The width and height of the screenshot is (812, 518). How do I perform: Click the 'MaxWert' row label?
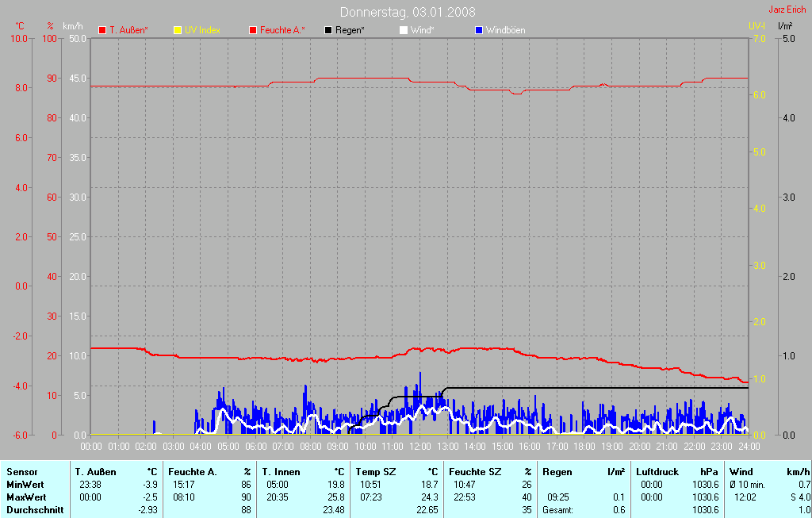coord(26,497)
